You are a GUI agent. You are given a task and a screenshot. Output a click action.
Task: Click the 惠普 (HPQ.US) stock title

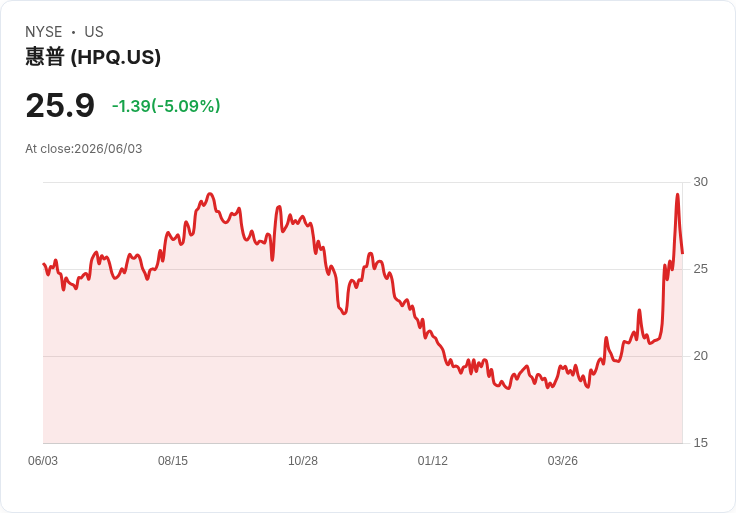pos(93,57)
